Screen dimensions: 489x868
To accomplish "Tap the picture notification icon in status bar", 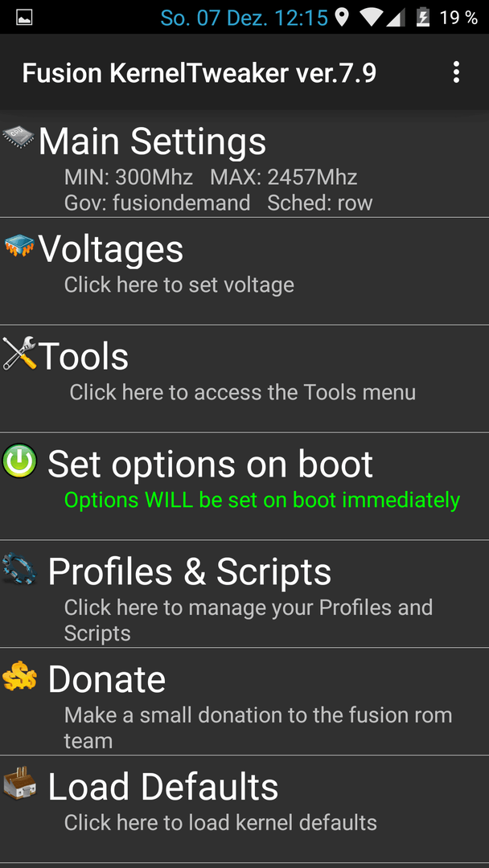I will pos(24,18).
